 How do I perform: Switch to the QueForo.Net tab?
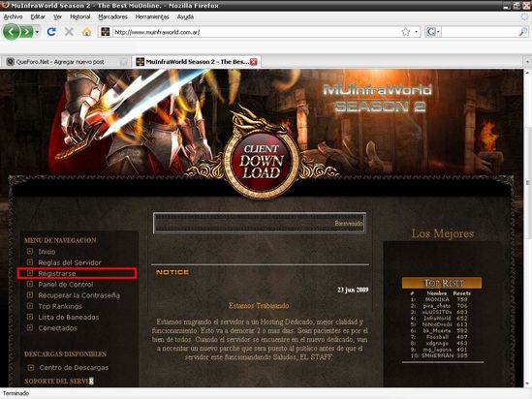point(65,62)
